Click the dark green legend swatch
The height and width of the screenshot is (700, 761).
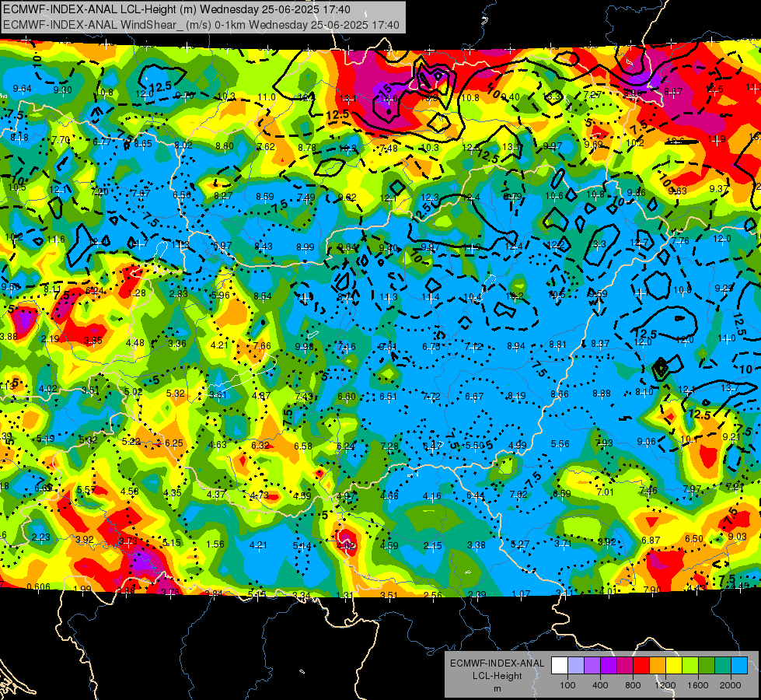click(x=706, y=666)
